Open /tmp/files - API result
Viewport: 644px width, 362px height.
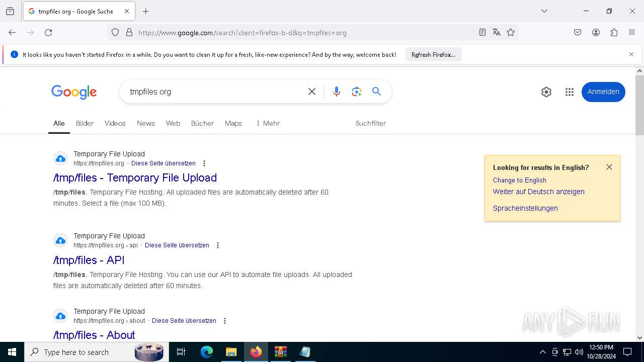click(89, 260)
